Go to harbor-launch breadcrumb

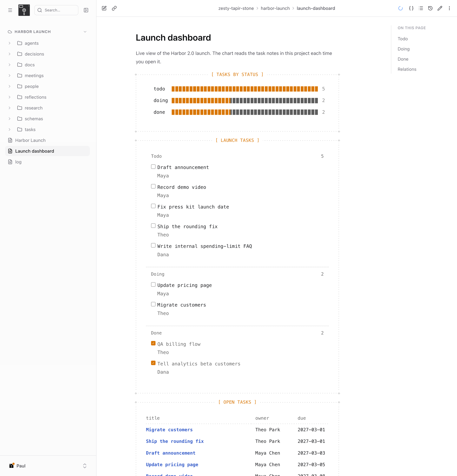(x=275, y=8)
